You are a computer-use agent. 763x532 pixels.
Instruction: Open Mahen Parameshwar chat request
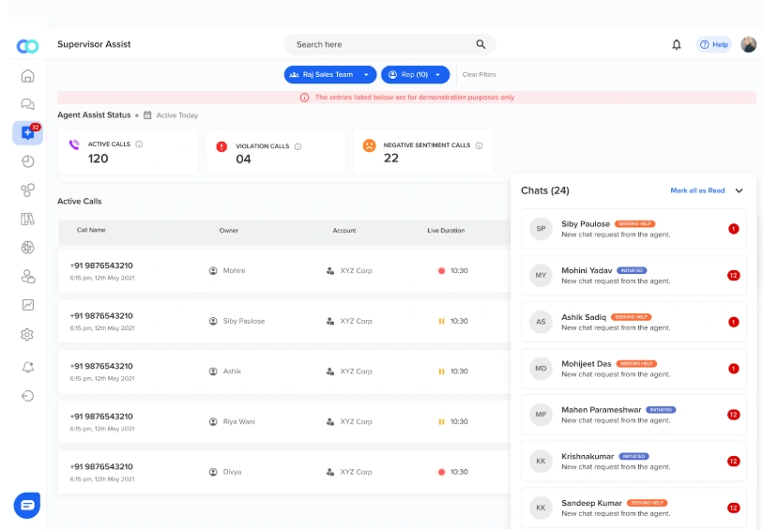point(633,415)
